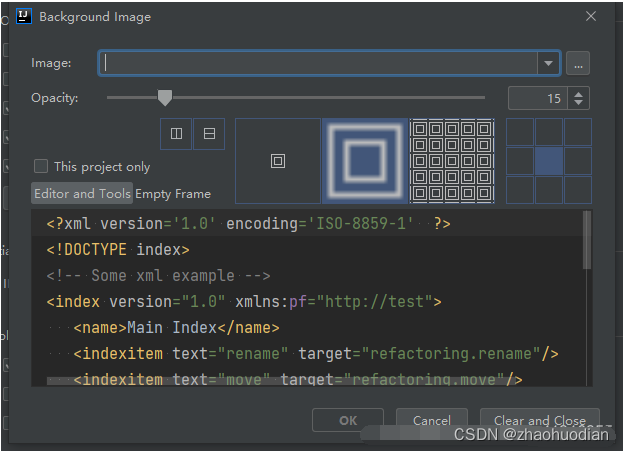Click the Clear and Close button
The height and width of the screenshot is (451, 624).
tap(540, 420)
